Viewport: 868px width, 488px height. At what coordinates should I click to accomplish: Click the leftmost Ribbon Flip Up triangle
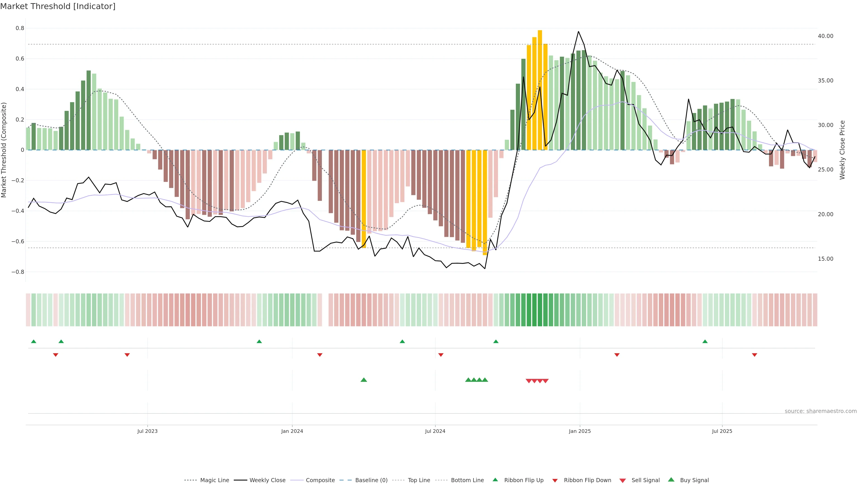click(x=33, y=342)
